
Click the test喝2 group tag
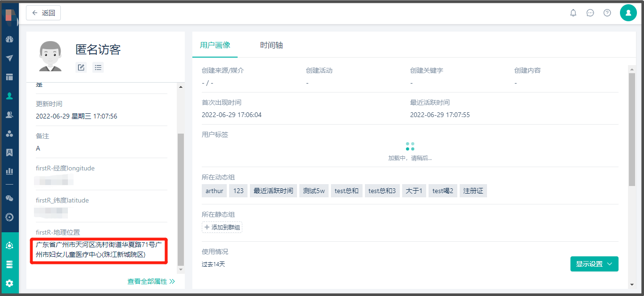coord(443,191)
